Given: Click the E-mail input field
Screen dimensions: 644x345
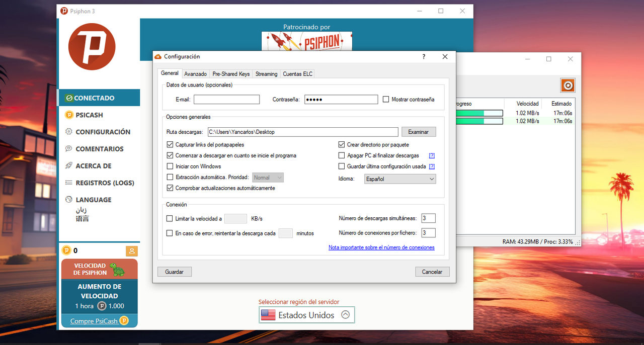Looking at the screenshot, I should point(226,100).
